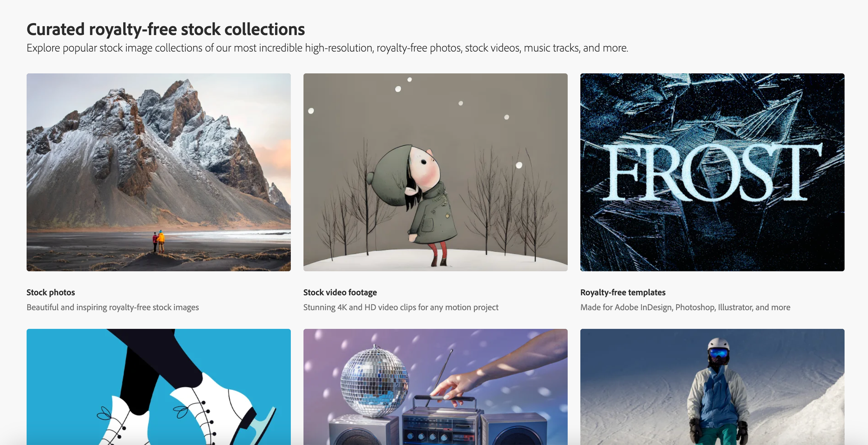868x445 pixels.
Task: Click the Stock video footage title link
Action: click(x=340, y=292)
